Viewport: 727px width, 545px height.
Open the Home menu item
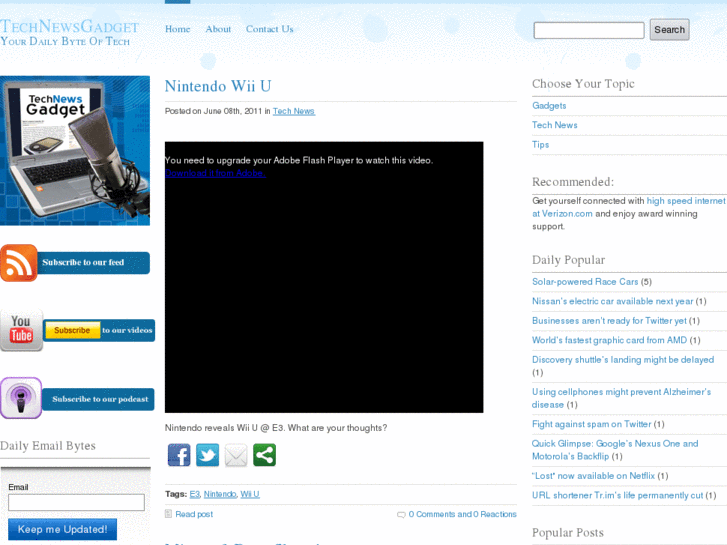tap(178, 29)
